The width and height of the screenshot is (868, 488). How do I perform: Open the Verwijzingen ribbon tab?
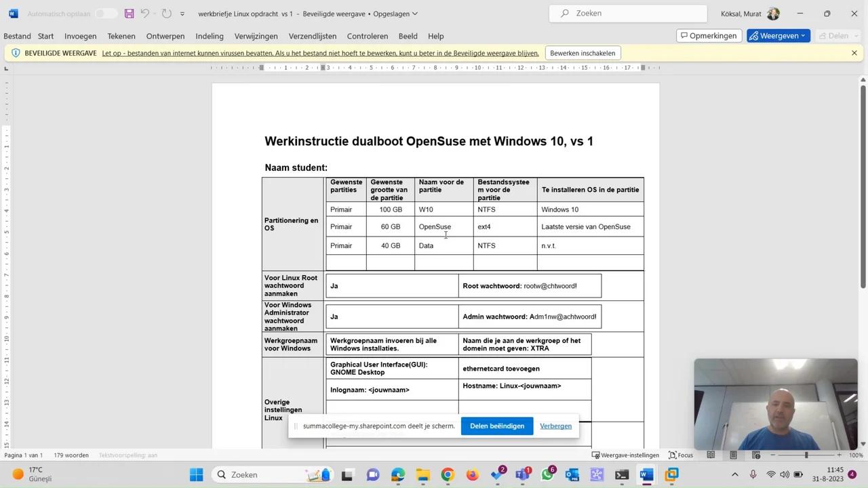tap(256, 36)
